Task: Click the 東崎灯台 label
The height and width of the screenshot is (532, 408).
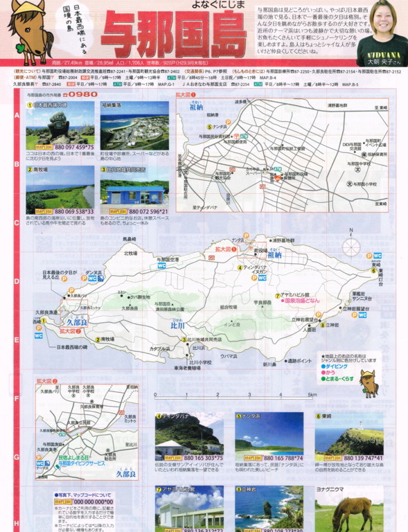Action: pyautogui.click(x=380, y=278)
